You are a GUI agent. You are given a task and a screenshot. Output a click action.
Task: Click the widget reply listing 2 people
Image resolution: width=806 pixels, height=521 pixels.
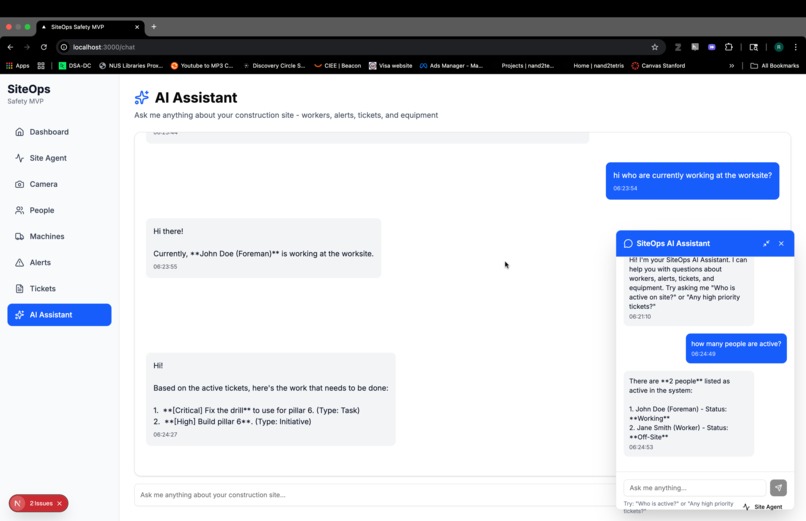689,414
